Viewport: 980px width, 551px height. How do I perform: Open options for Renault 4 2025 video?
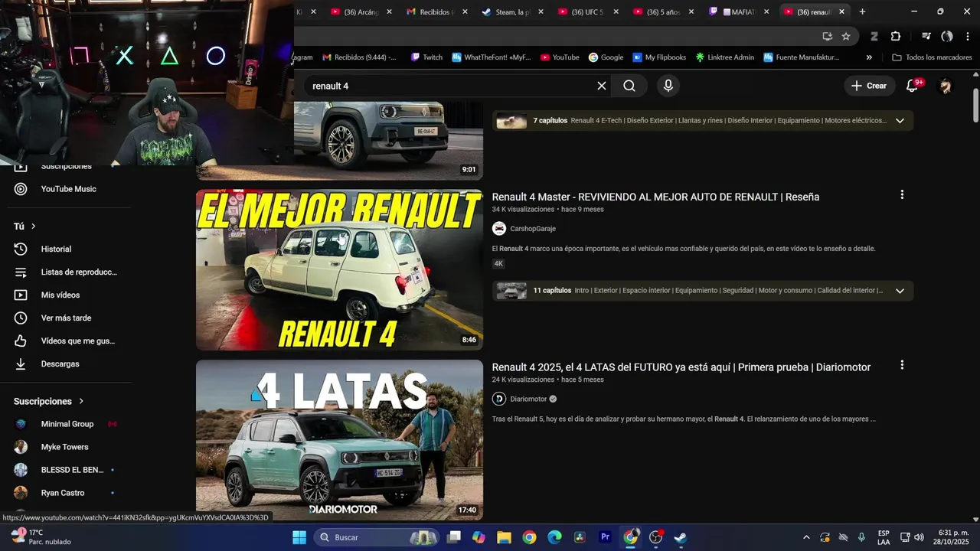[902, 366]
